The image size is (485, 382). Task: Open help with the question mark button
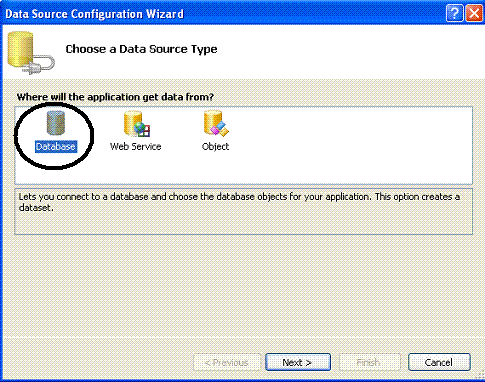[x=454, y=14]
